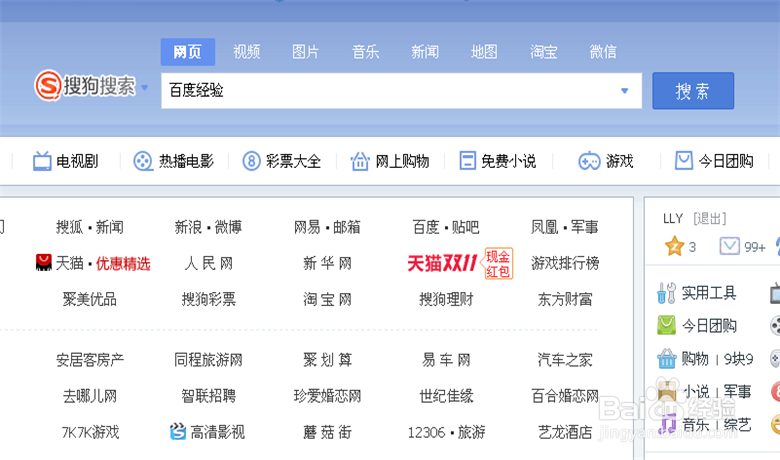Image resolution: width=780 pixels, height=460 pixels.
Task: Open the 地图 search tab
Action: tap(484, 52)
